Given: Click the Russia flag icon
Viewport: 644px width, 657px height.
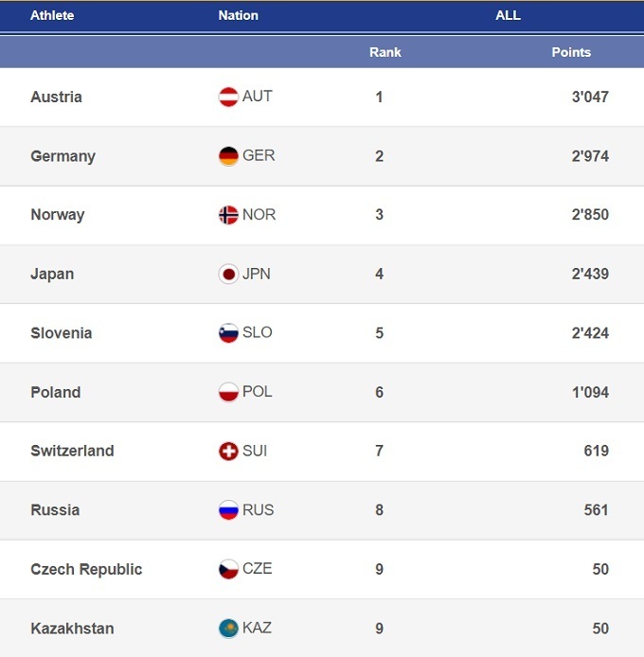Looking at the screenshot, I should (x=228, y=510).
